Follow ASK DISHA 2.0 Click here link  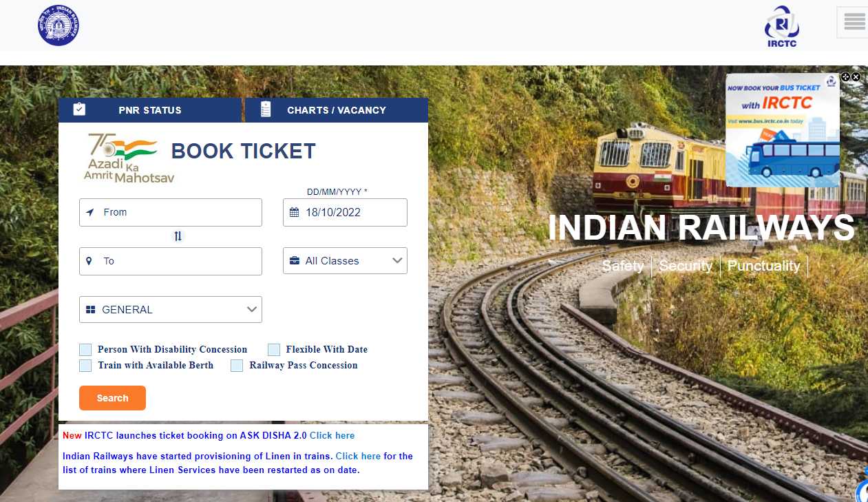pyautogui.click(x=332, y=436)
